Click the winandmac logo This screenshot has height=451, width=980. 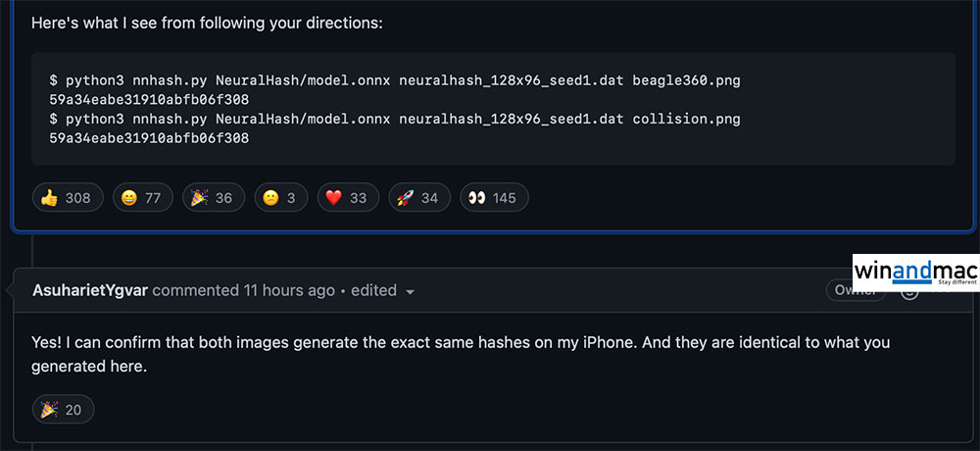(914, 272)
